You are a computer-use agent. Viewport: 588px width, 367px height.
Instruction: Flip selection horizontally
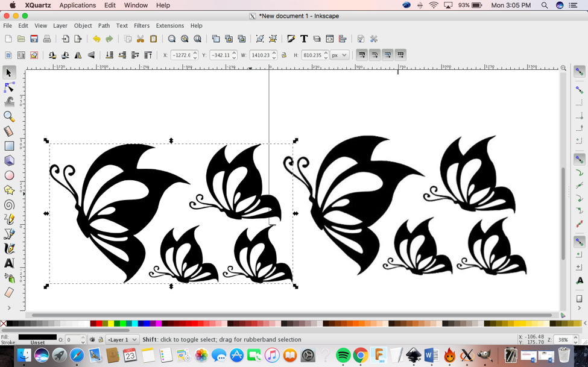78,55
